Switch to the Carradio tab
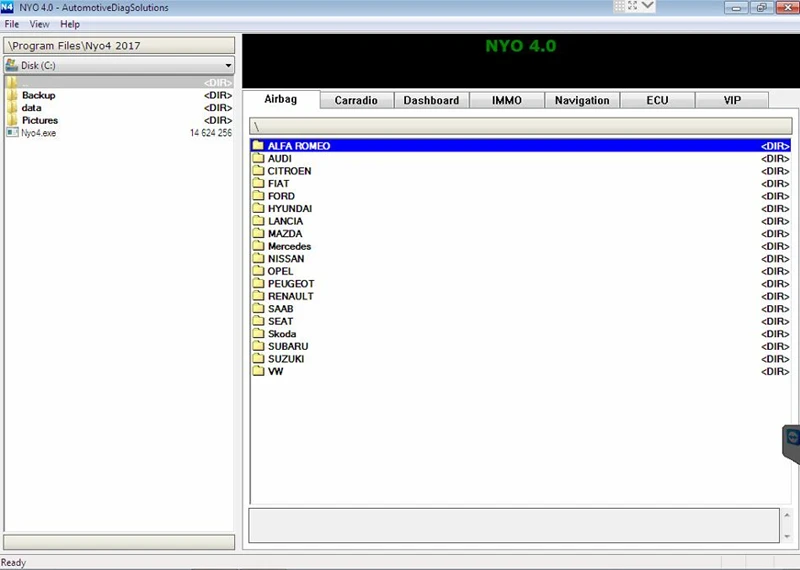The height and width of the screenshot is (570, 800). pyautogui.click(x=356, y=101)
